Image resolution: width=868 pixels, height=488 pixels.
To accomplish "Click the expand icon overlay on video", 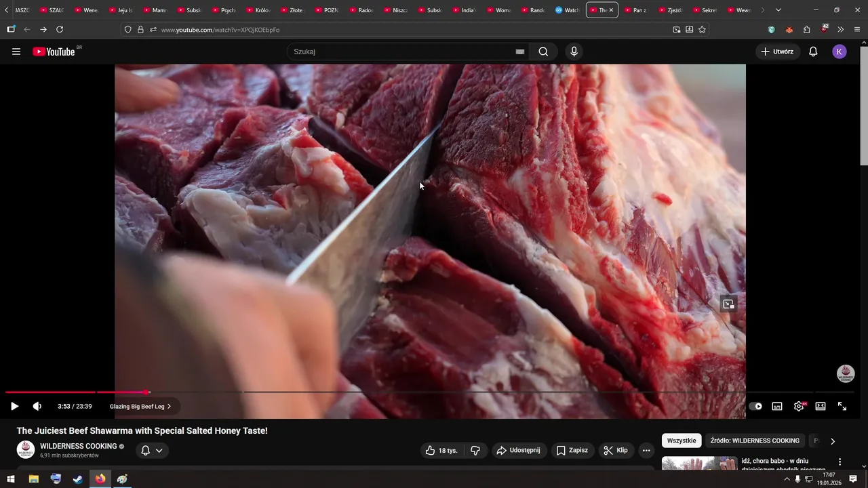I will (728, 304).
